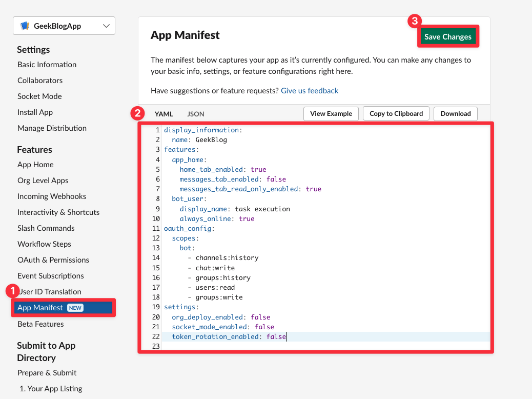
Task: Click the channels:history scope entry
Action: pos(227,258)
